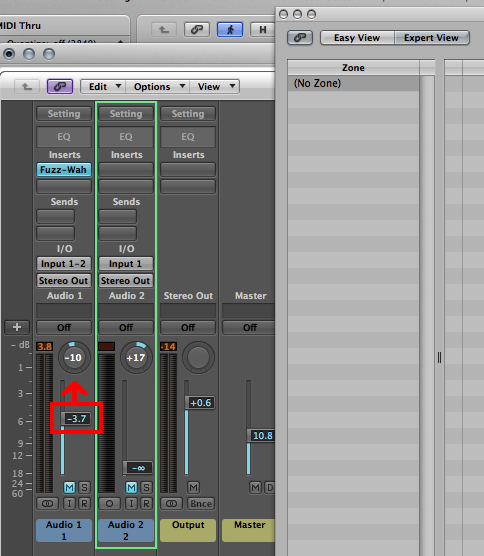Toggle the catch playhead running man icon
Viewport: 484px width, 556px height.
[x=230, y=29]
